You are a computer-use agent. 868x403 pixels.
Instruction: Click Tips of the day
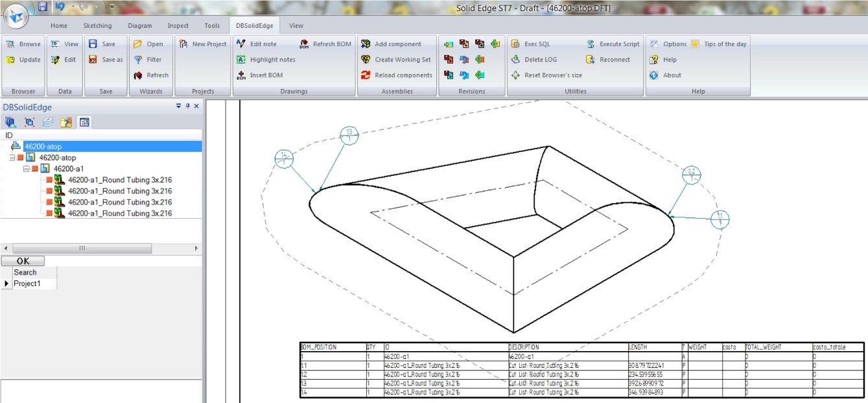point(718,44)
